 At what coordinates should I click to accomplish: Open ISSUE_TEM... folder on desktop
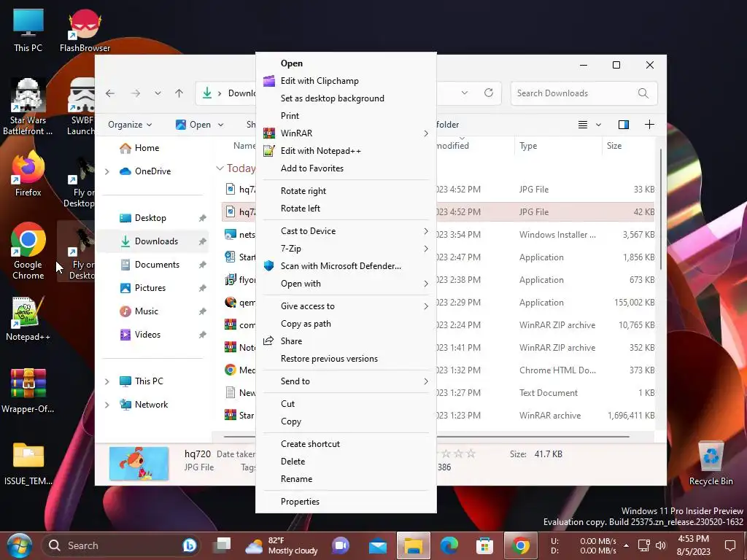[28, 463]
